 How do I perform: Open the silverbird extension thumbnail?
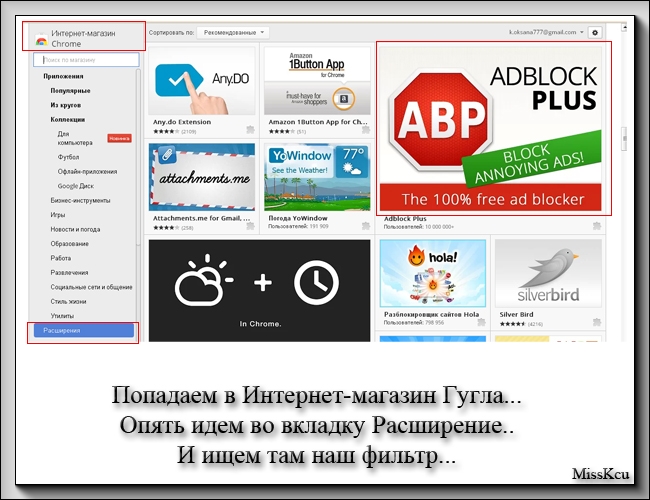point(548,273)
